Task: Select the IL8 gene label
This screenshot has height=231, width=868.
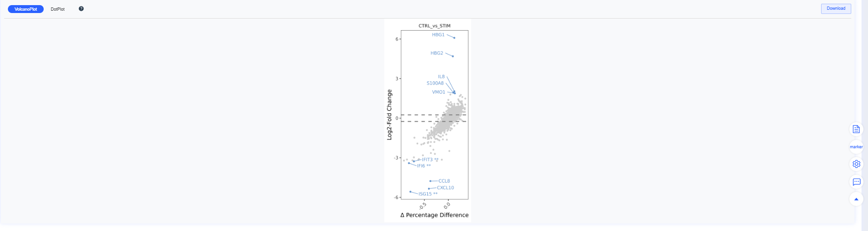Action: click(x=441, y=77)
